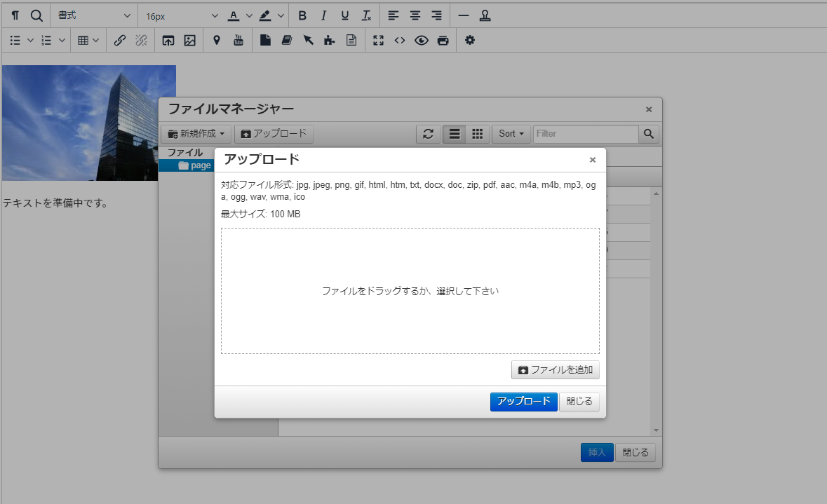This screenshot has height=504, width=827.
Task: Click the solid page document icon
Action: click(265, 40)
